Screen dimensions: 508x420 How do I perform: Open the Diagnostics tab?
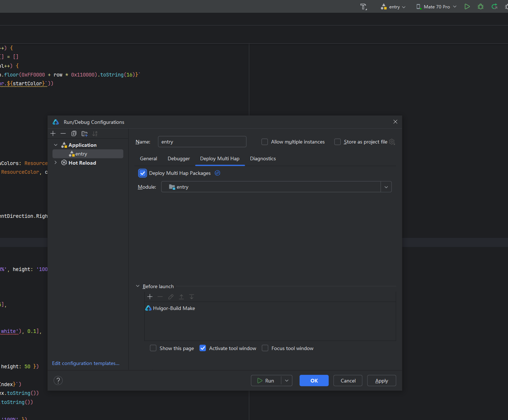pyautogui.click(x=263, y=158)
